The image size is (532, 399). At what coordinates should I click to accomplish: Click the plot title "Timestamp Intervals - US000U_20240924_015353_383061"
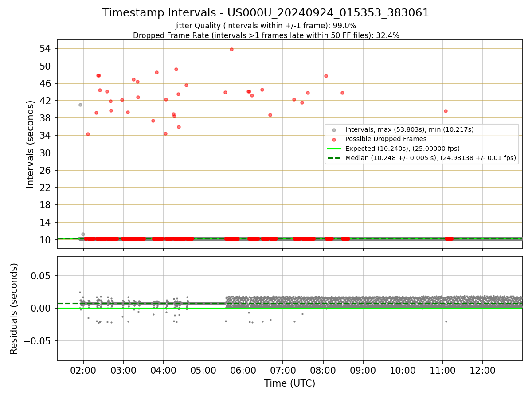click(x=266, y=13)
